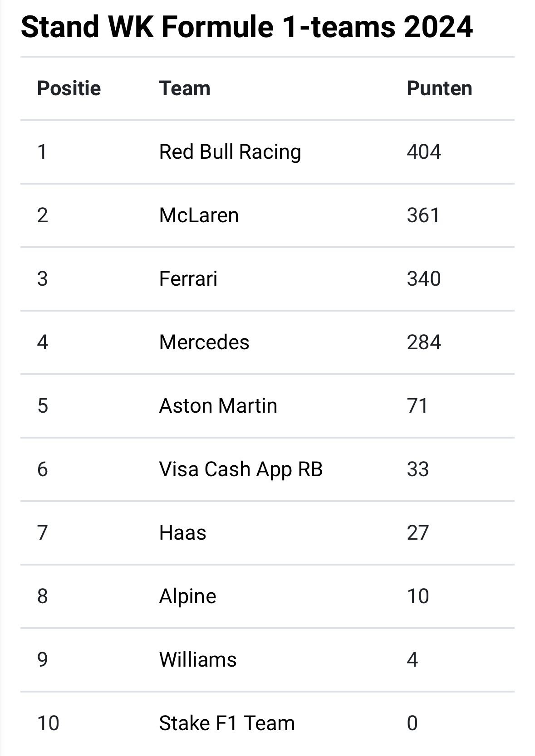
Task: Select the Williams team name
Action: tap(198, 659)
